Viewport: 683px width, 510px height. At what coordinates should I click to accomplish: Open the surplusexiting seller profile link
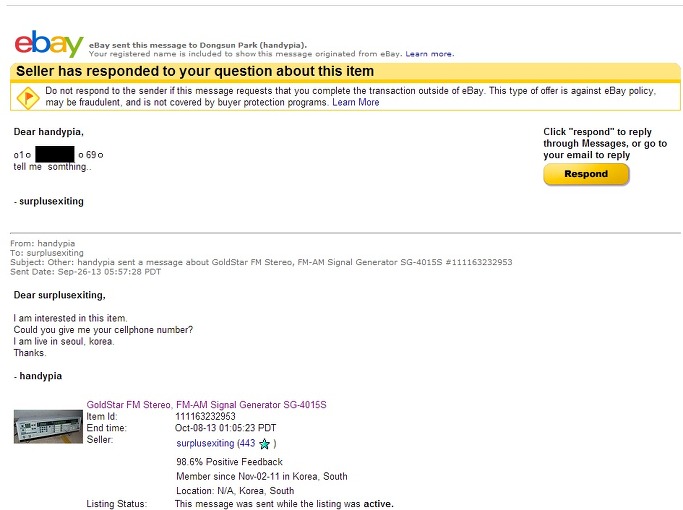pyautogui.click(x=205, y=443)
